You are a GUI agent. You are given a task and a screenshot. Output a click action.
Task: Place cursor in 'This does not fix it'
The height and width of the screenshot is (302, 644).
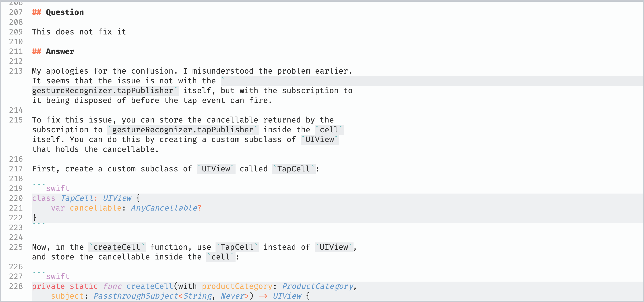tap(79, 32)
